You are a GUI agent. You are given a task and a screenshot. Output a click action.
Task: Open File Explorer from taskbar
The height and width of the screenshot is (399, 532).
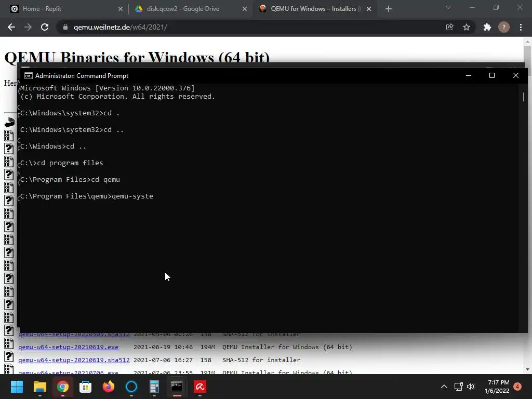tap(39, 387)
